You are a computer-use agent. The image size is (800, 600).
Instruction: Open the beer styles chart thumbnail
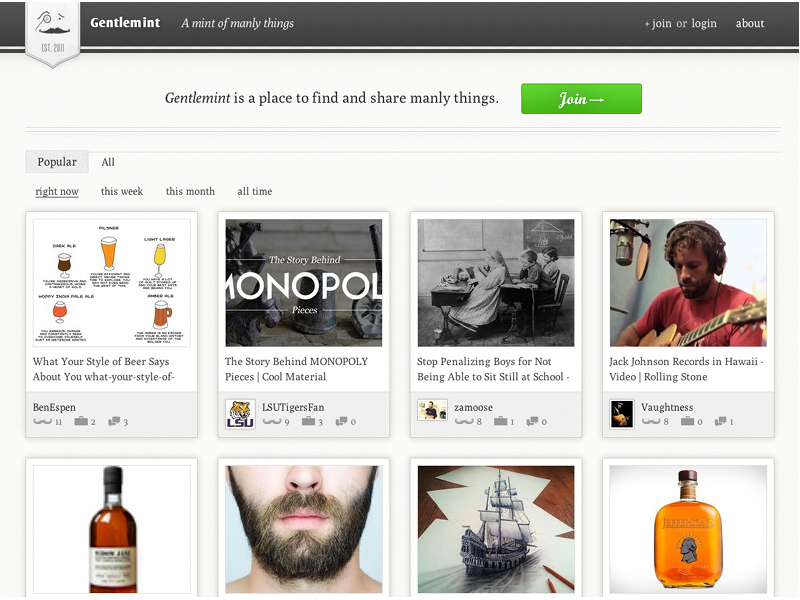click(112, 283)
